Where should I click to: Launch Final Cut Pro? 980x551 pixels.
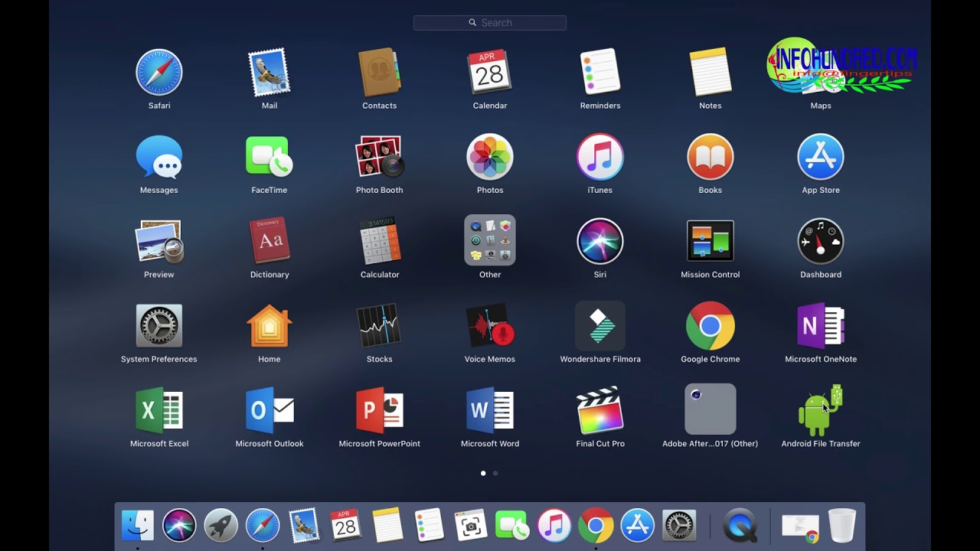click(x=600, y=410)
